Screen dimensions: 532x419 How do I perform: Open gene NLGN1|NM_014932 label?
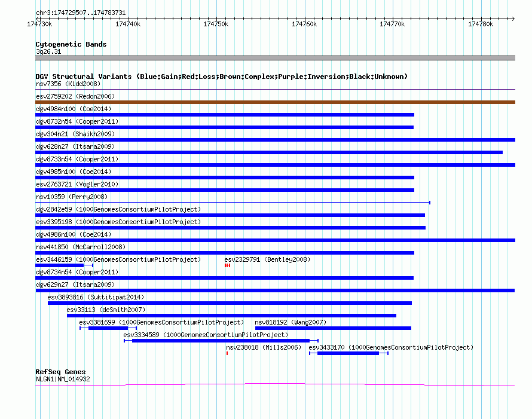(x=63, y=380)
